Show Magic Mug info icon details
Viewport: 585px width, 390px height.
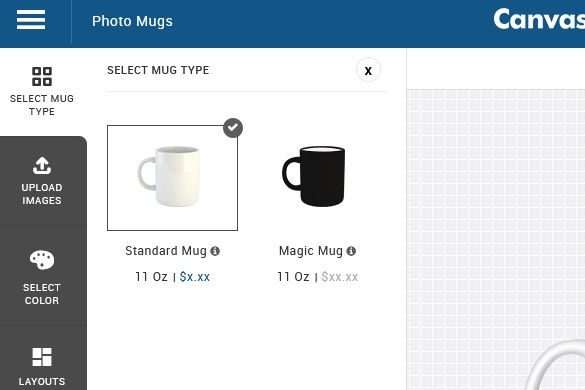(351, 251)
